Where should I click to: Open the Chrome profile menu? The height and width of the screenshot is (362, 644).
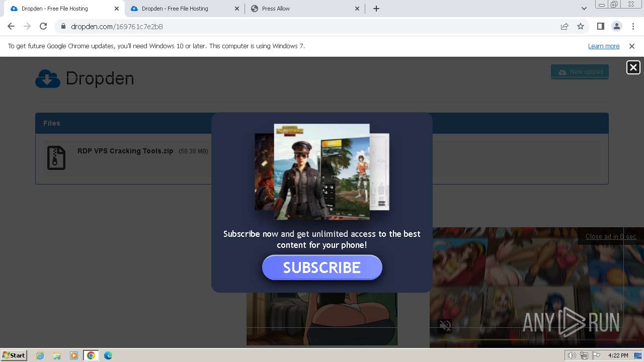pos(616,26)
